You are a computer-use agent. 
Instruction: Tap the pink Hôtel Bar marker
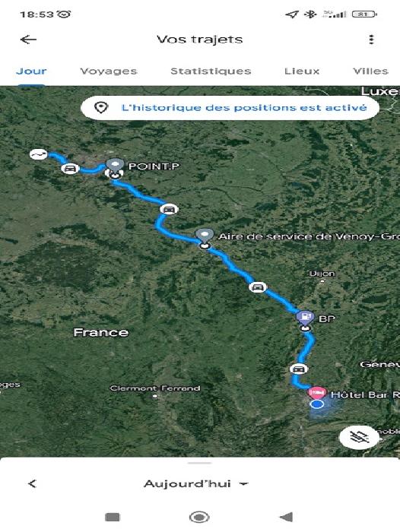[x=317, y=393]
